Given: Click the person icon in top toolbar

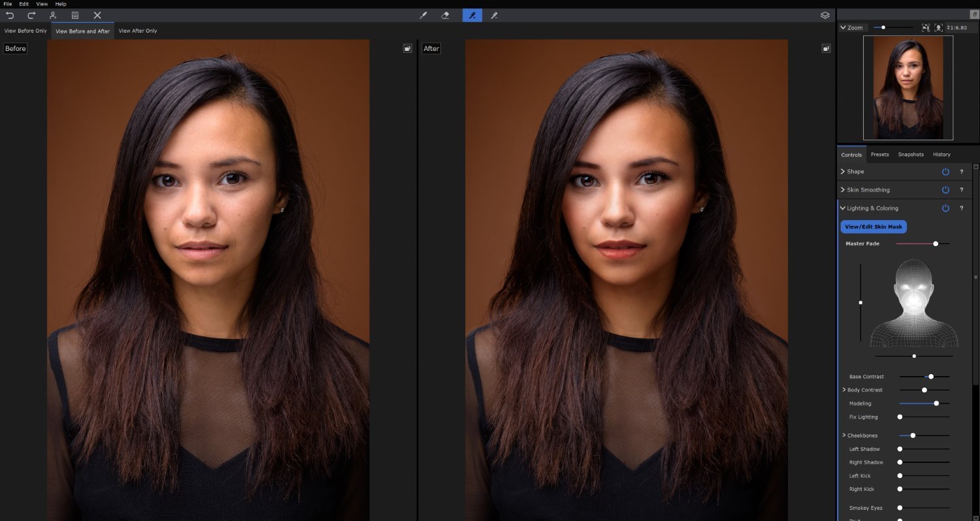Looking at the screenshot, I should pyautogui.click(x=53, y=15).
